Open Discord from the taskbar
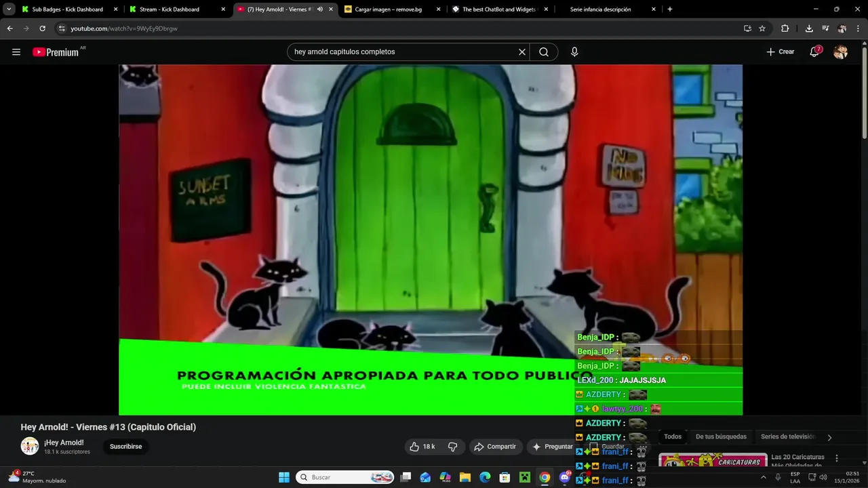868x488 pixels. point(564,477)
